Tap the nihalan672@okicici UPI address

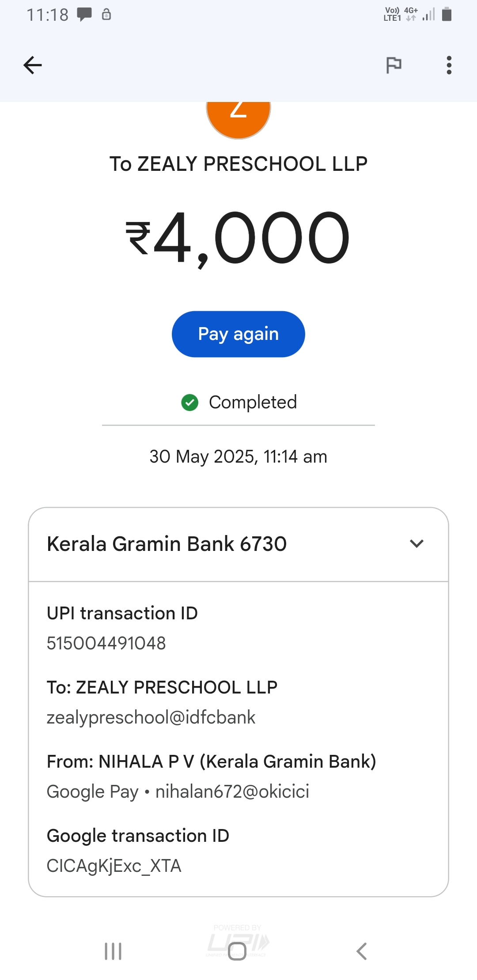(x=232, y=792)
